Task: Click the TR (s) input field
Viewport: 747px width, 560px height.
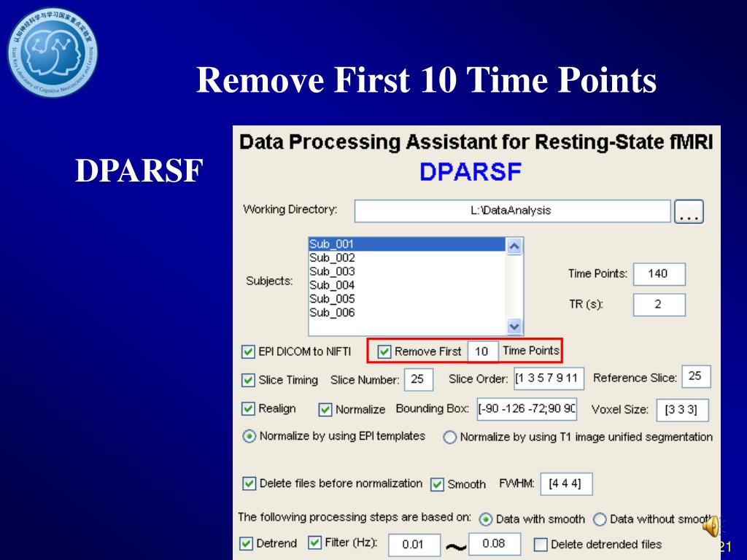Action: pyautogui.click(x=659, y=305)
